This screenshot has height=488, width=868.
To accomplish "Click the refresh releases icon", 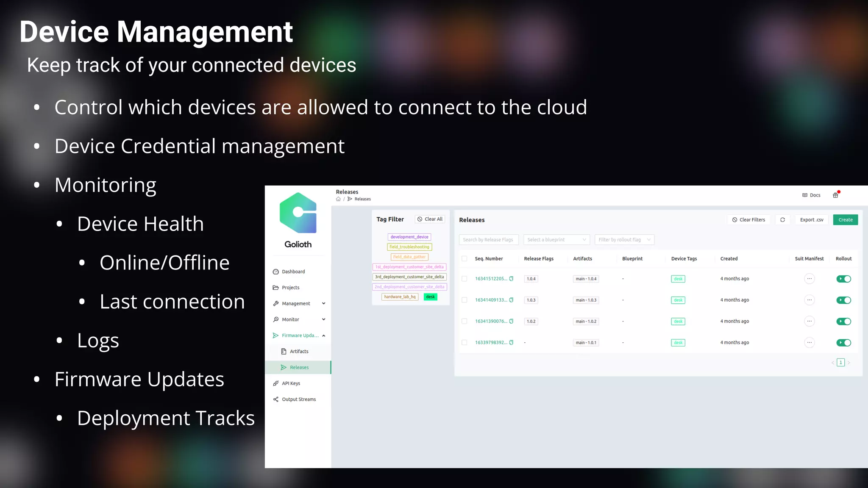I will tap(783, 220).
